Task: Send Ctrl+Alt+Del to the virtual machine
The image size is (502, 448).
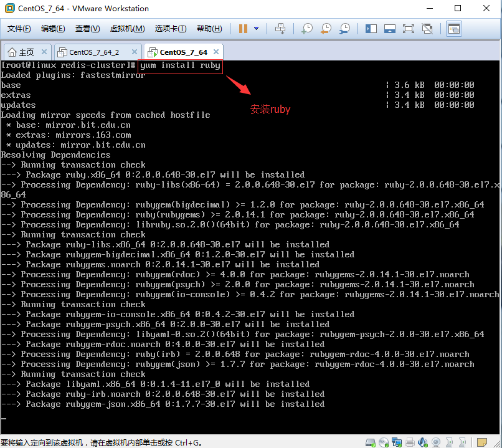Action: [280, 29]
